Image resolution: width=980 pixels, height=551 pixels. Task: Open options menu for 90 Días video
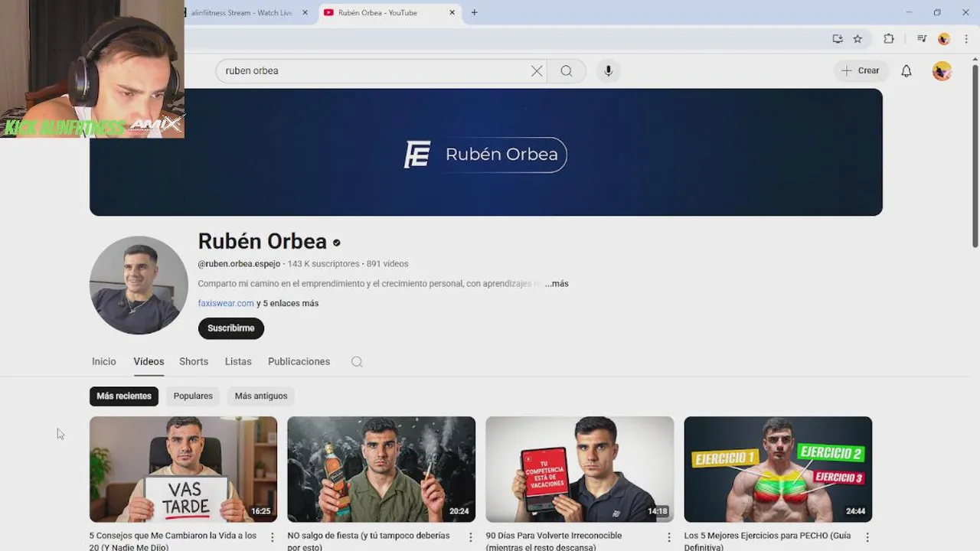click(669, 537)
